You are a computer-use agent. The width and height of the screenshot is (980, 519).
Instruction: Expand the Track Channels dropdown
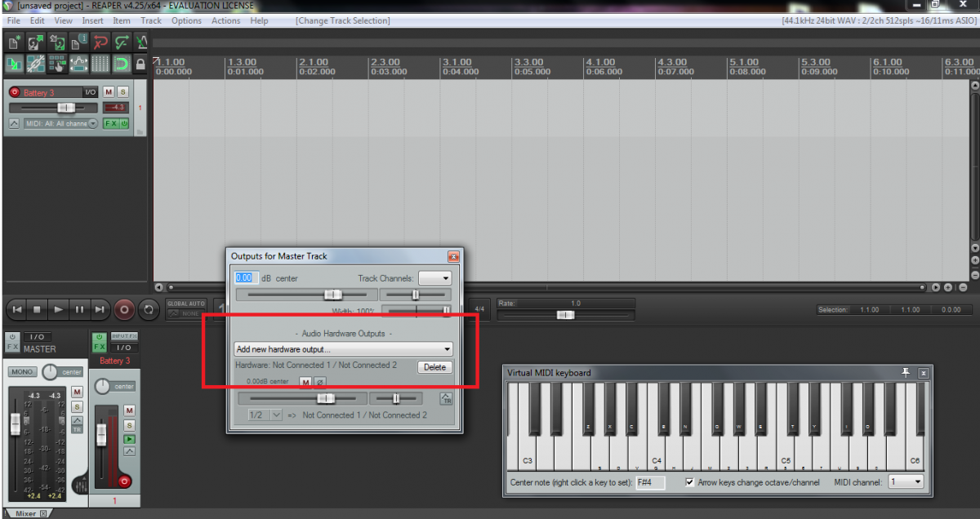434,278
